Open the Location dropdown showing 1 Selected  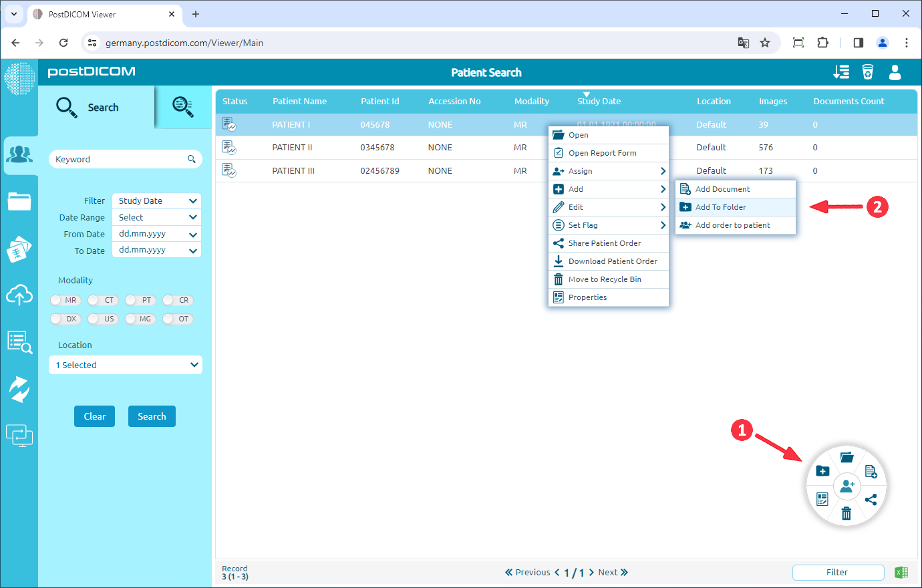(125, 365)
